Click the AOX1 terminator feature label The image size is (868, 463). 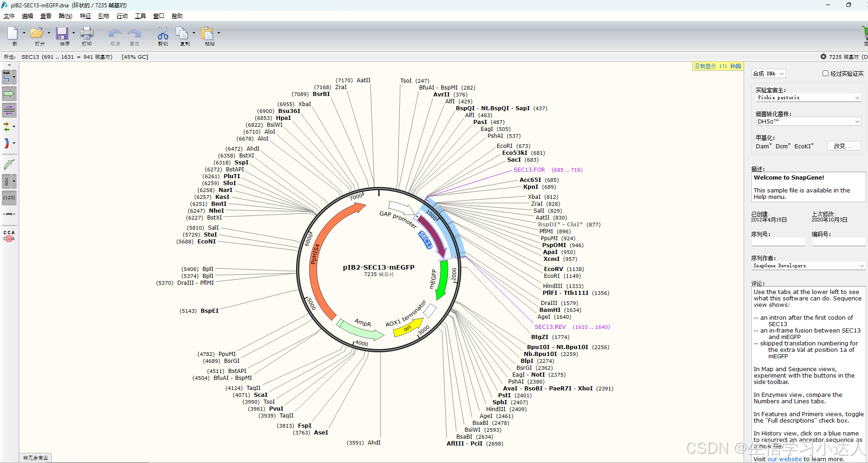pyautogui.click(x=406, y=313)
